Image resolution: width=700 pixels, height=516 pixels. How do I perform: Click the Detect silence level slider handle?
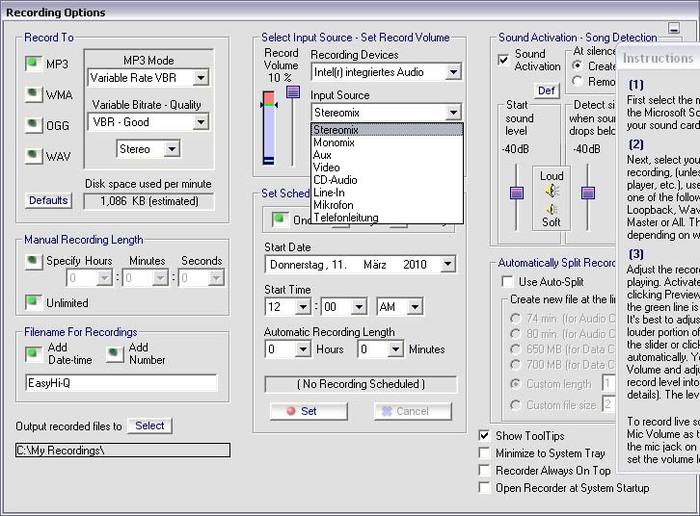coord(588,193)
